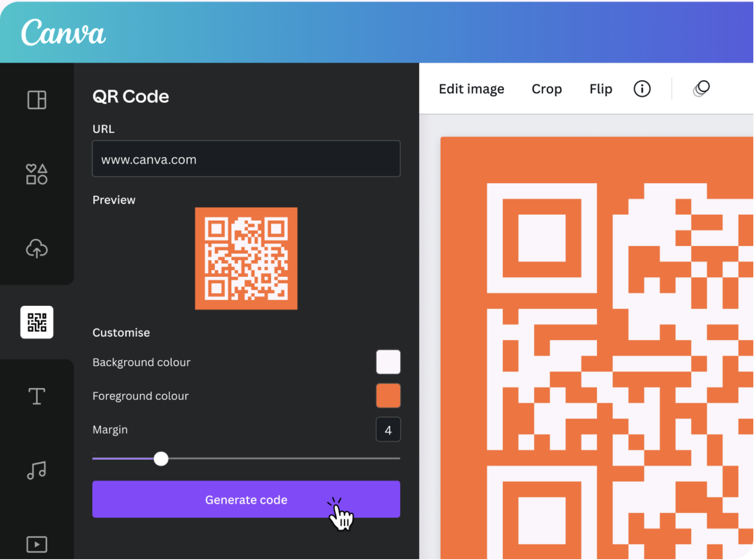Select the QR code preview thumbnail
This screenshot has height=560, width=755.
click(x=246, y=258)
